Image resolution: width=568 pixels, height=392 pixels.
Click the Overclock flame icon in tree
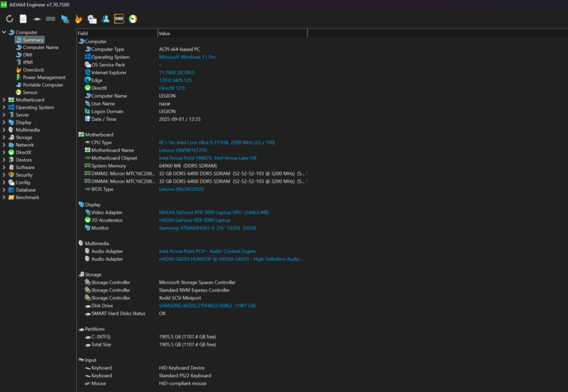point(18,70)
